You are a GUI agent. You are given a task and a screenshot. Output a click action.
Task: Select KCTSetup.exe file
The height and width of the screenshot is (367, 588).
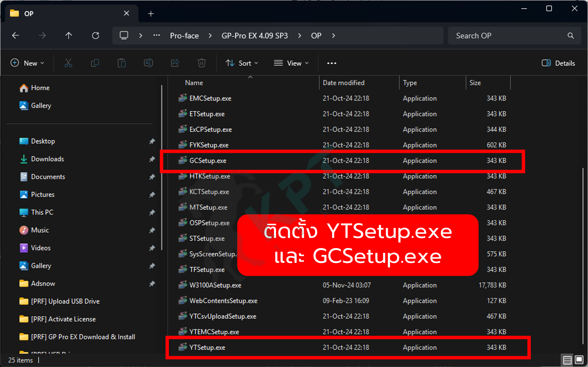coord(342,192)
